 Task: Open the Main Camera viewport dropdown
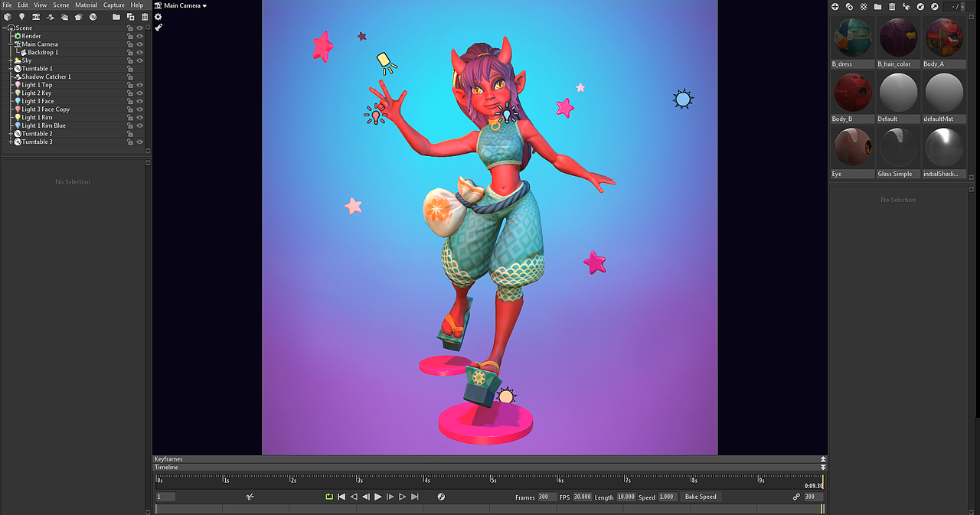(x=181, y=5)
